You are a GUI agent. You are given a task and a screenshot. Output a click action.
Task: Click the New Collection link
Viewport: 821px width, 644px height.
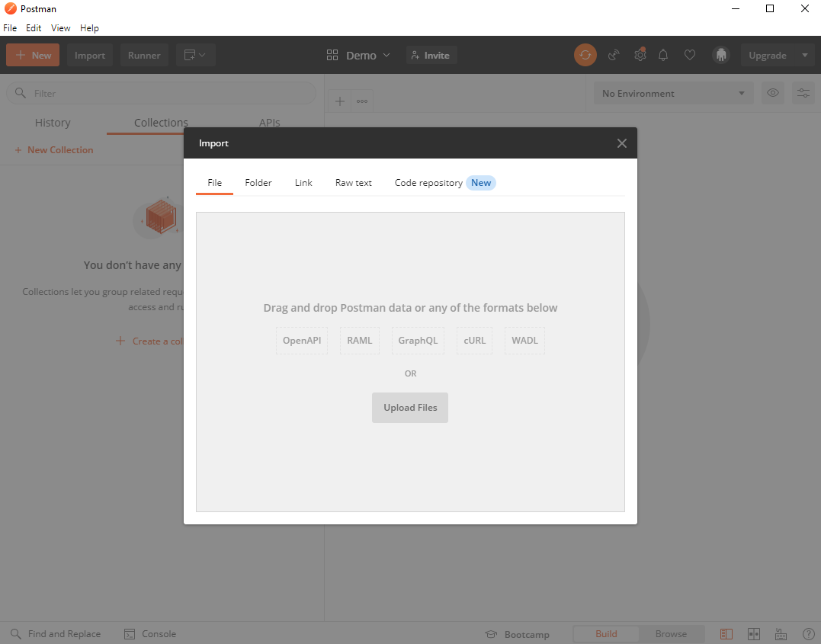pyautogui.click(x=54, y=149)
